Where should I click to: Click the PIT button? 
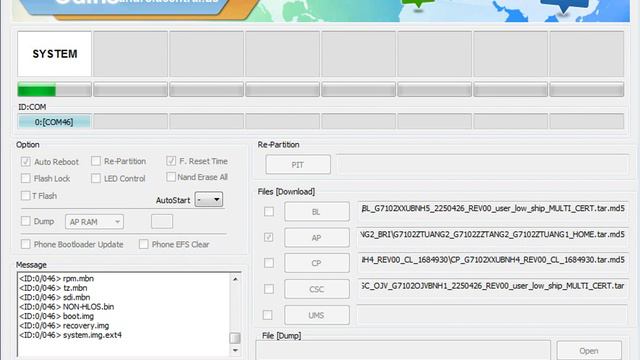[298, 164]
